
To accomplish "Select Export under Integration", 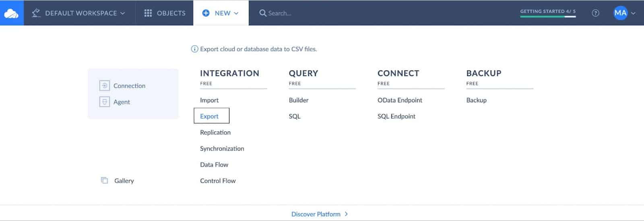I will point(209,116).
